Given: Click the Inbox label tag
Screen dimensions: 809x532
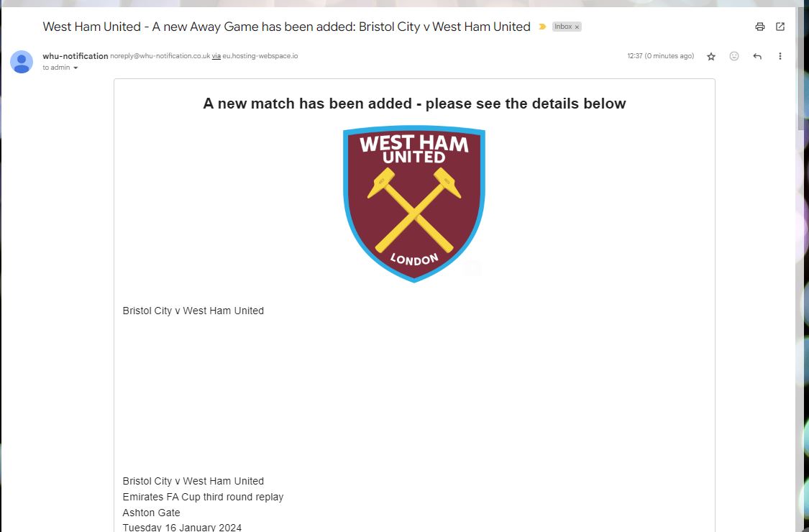Looking at the screenshot, I should [x=563, y=27].
